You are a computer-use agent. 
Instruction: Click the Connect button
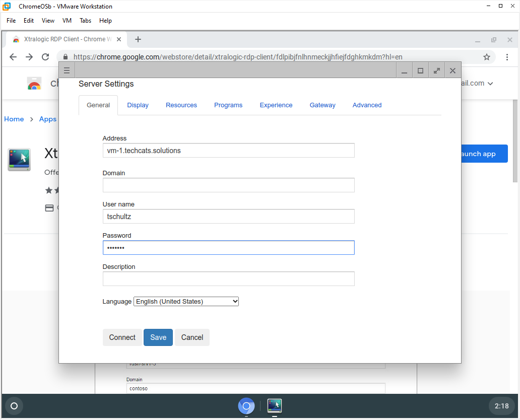pyautogui.click(x=122, y=337)
